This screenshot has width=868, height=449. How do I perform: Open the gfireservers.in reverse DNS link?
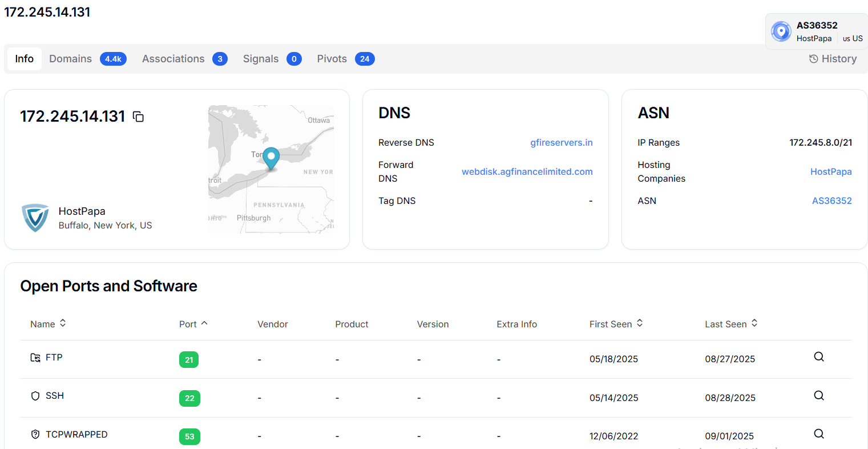pyautogui.click(x=562, y=143)
